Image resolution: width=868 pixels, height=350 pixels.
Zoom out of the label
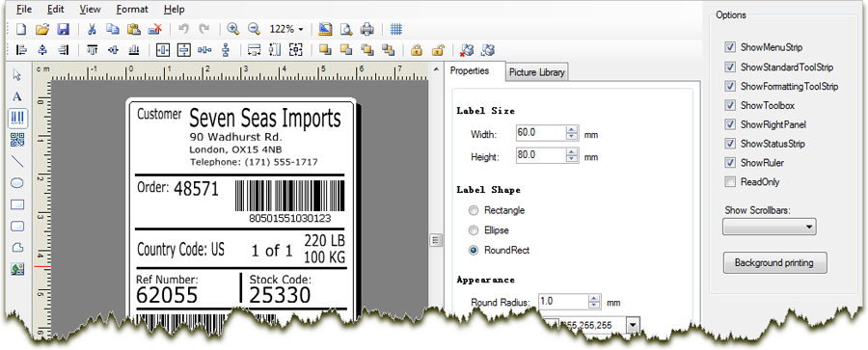click(254, 29)
